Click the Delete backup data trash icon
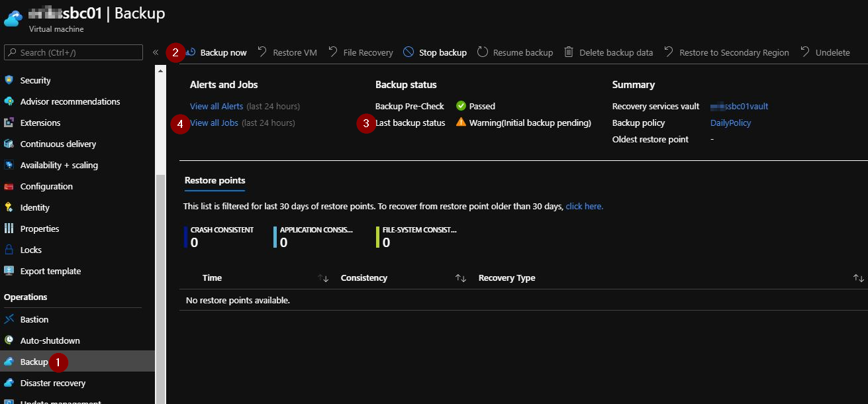 point(569,52)
